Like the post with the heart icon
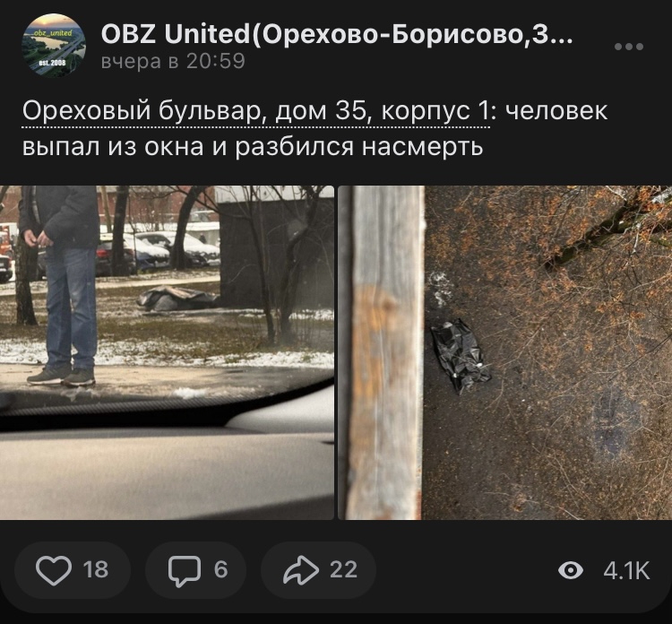This screenshot has height=624, width=672. pos(54,570)
